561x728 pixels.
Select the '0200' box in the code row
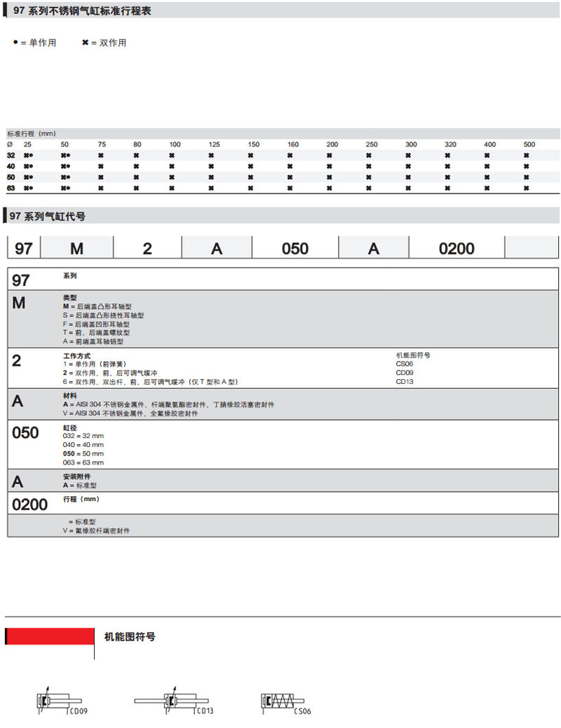point(456,249)
